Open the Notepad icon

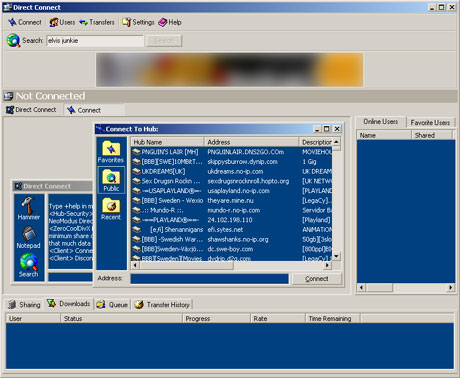coord(29,237)
